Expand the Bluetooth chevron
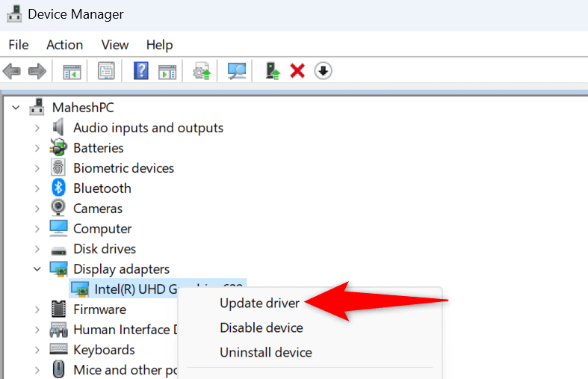 pyautogui.click(x=37, y=188)
